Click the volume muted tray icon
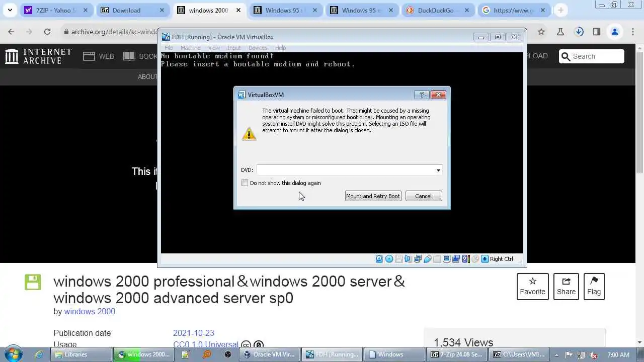The image size is (644, 362). point(593,354)
